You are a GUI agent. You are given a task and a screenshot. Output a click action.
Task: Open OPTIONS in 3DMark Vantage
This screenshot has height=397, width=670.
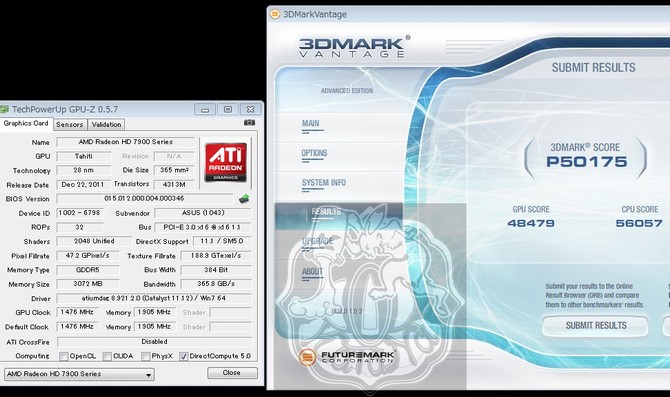click(x=314, y=153)
